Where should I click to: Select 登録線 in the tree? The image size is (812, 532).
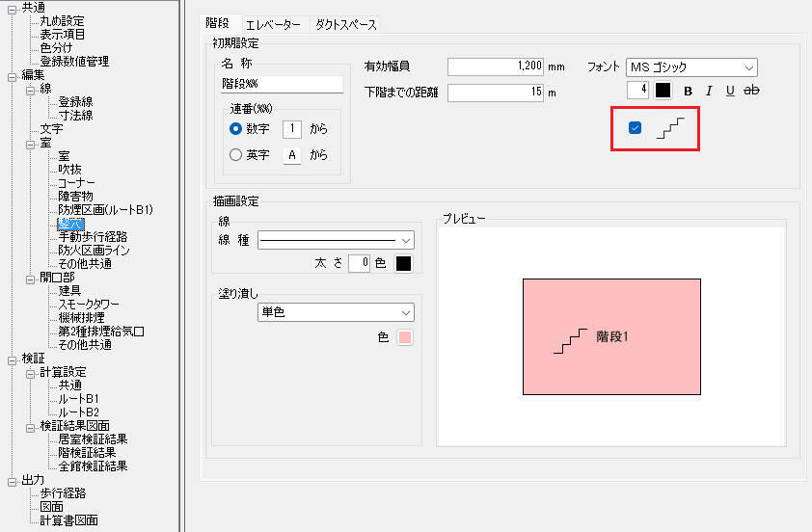pos(75,102)
